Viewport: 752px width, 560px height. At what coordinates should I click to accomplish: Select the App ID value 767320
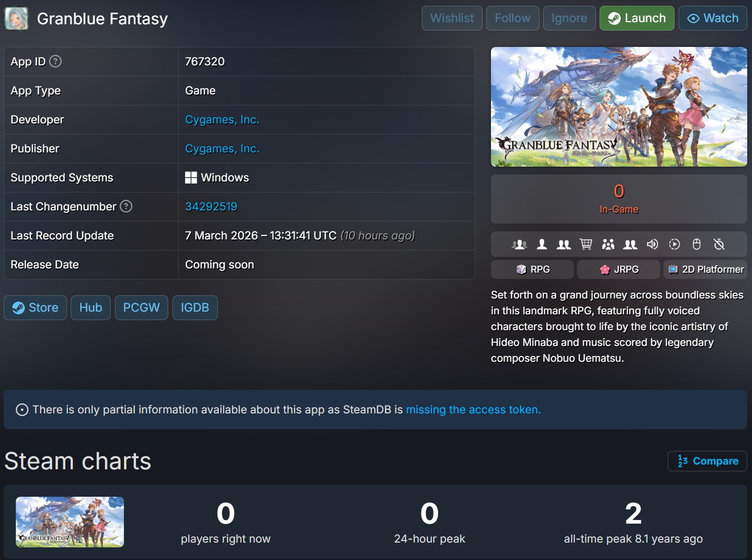(205, 62)
